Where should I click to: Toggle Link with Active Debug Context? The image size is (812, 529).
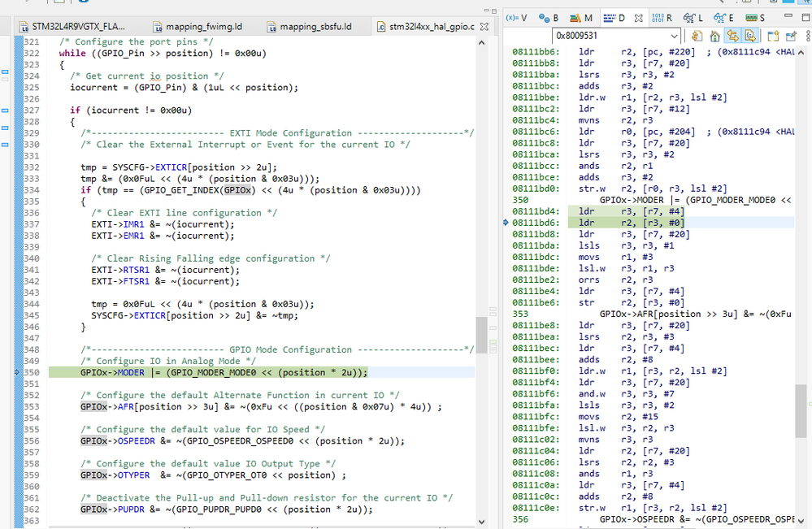point(732,36)
